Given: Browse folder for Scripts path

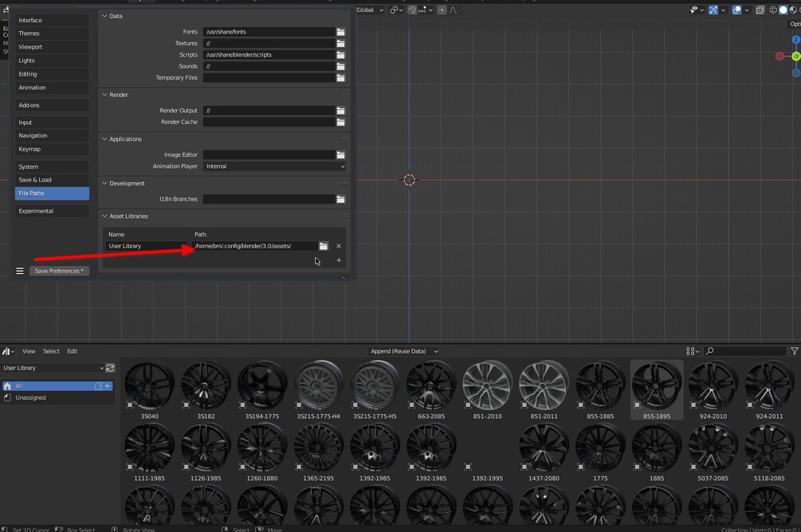Looking at the screenshot, I should (341, 55).
